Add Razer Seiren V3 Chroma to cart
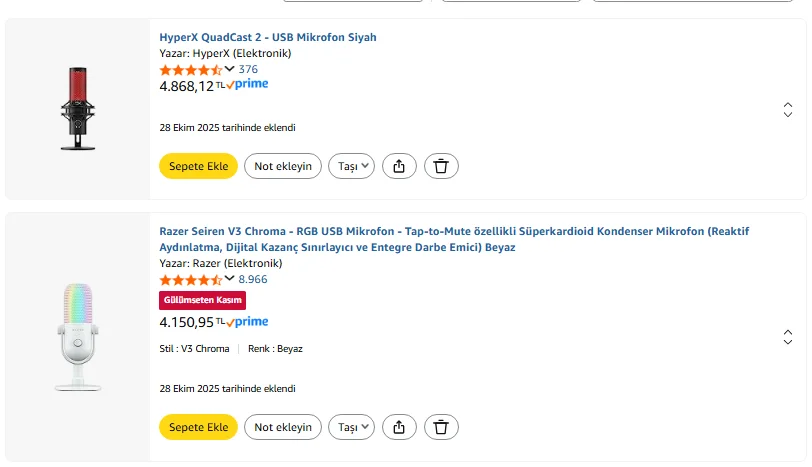 198,427
